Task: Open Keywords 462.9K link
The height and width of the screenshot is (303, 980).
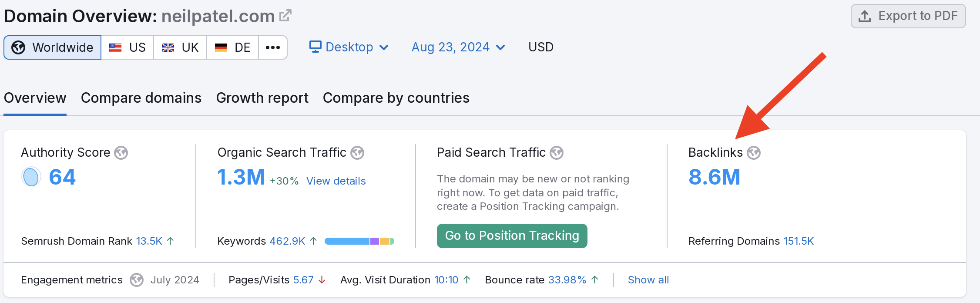Action: click(287, 241)
